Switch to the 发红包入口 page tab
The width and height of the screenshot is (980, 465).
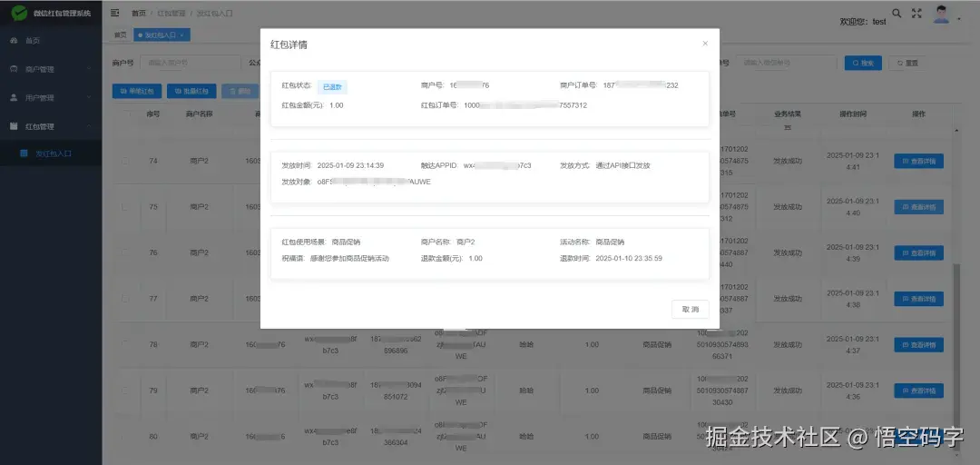[x=162, y=35]
